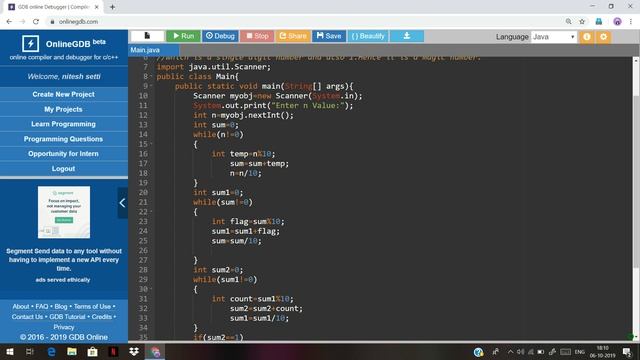Open Opportunity for Intern
The image size is (640, 360).
[64, 153]
